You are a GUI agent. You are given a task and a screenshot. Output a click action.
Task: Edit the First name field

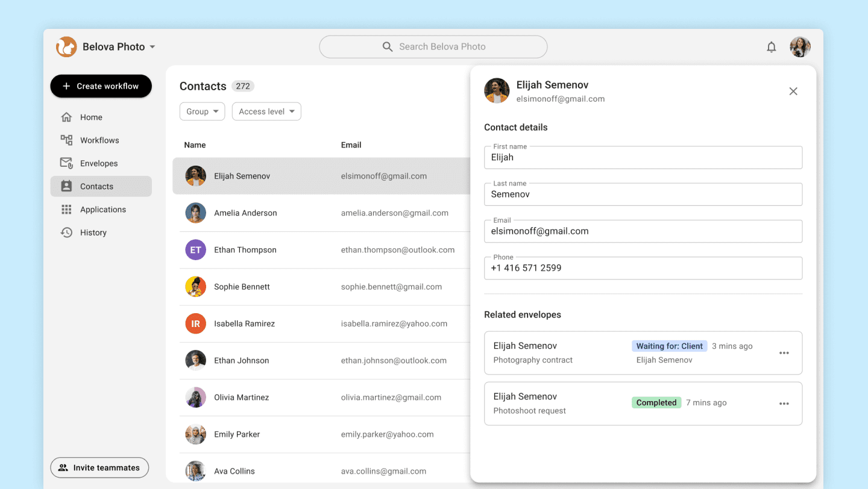click(643, 158)
